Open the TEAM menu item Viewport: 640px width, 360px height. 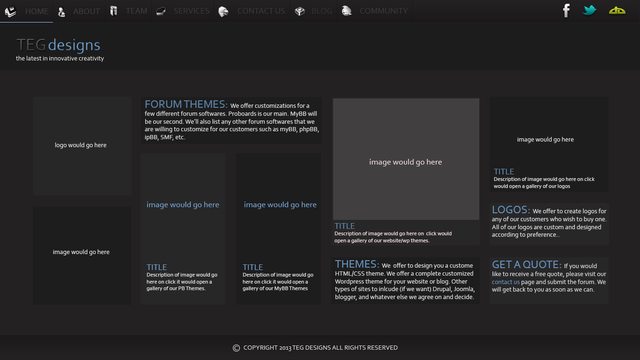click(x=136, y=11)
